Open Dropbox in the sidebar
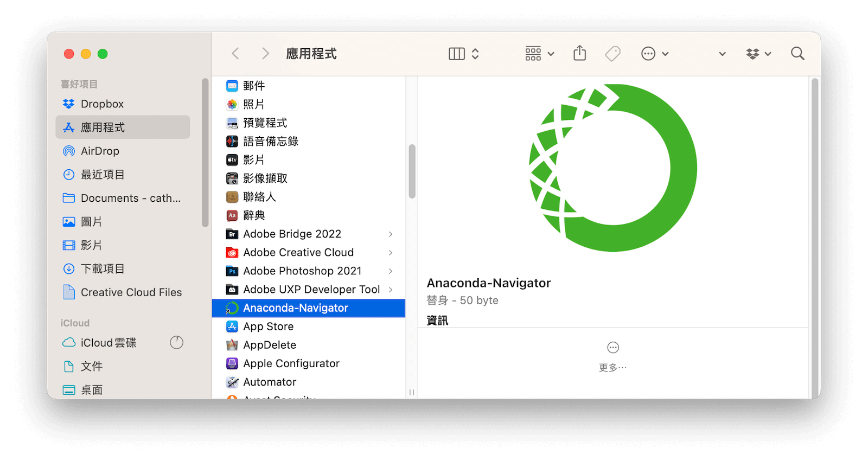Image resolution: width=868 pixels, height=461 pixels. pyautogui.click(x=123, y=104)
